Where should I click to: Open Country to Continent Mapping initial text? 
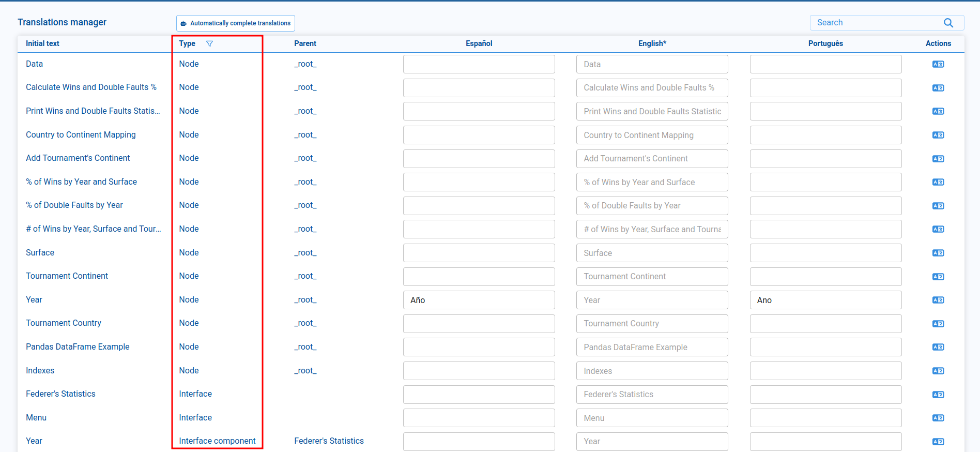pos(81,134)
